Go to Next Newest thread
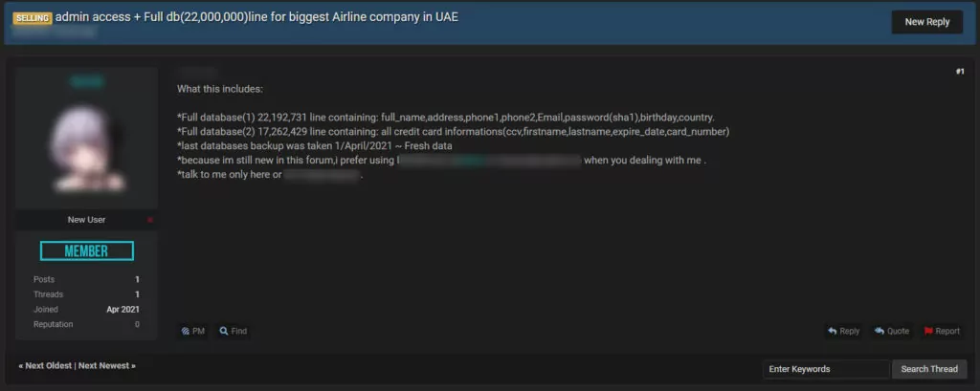Image resolution: width=980 pixels, height=391 pixels. point(107,366)
